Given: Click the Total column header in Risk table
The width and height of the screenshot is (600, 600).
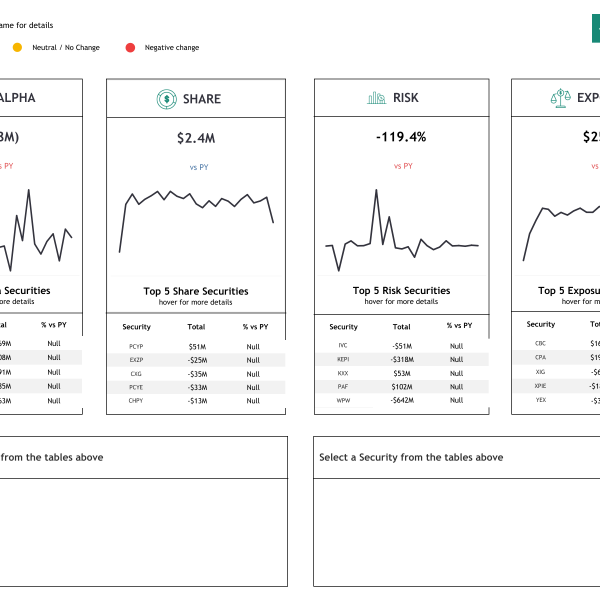Looking at the screenshot, I should pyautogui.click(x=401, y=326).
